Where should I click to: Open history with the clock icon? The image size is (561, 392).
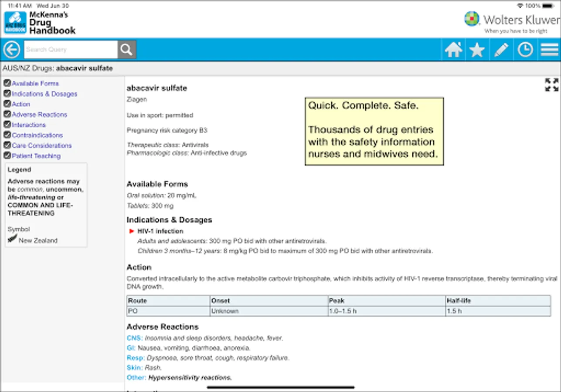point(525,50)
